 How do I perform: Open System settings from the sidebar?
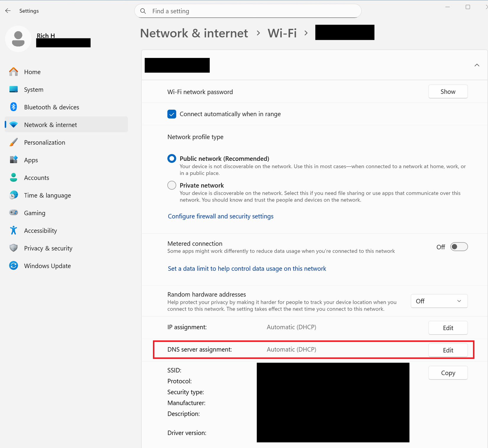pos(33,89)
